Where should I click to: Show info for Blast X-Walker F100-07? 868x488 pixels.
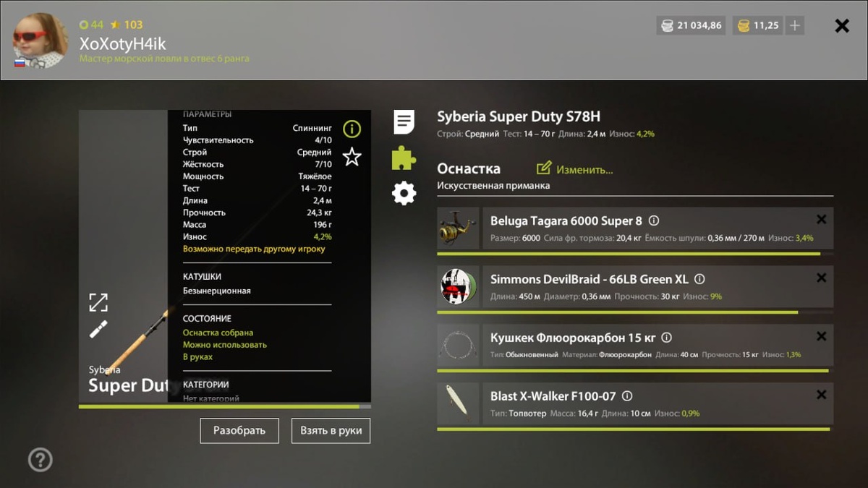coord(627,396)
